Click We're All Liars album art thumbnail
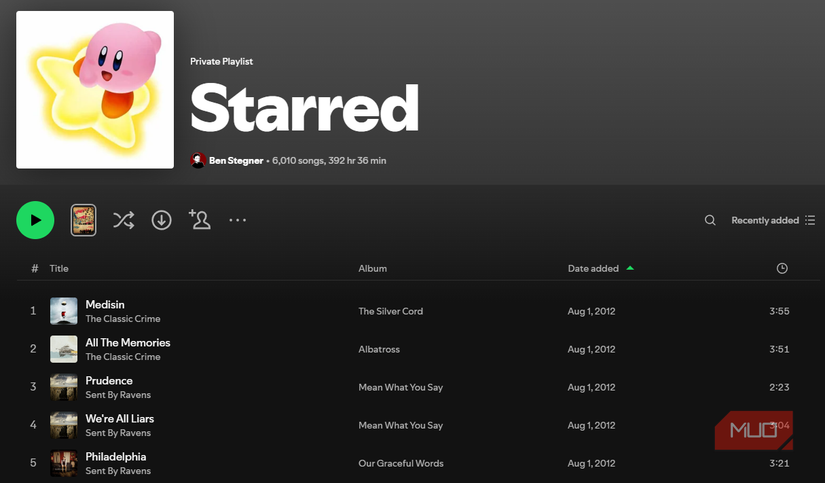 tap(64, 425)
